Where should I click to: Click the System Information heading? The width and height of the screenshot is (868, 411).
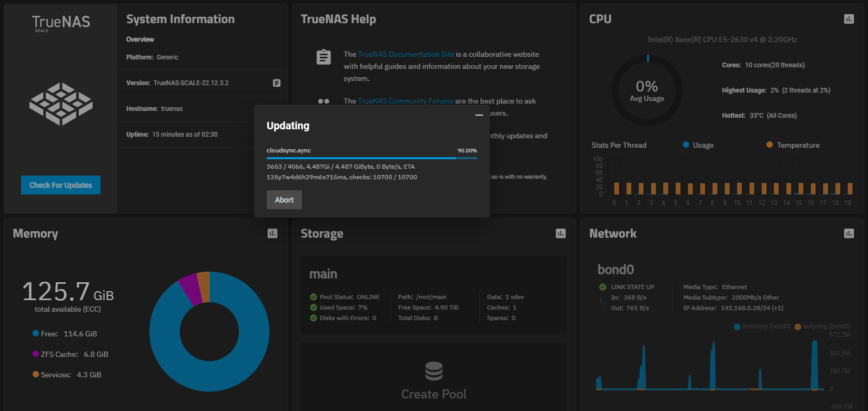click(x=180, y=19)
